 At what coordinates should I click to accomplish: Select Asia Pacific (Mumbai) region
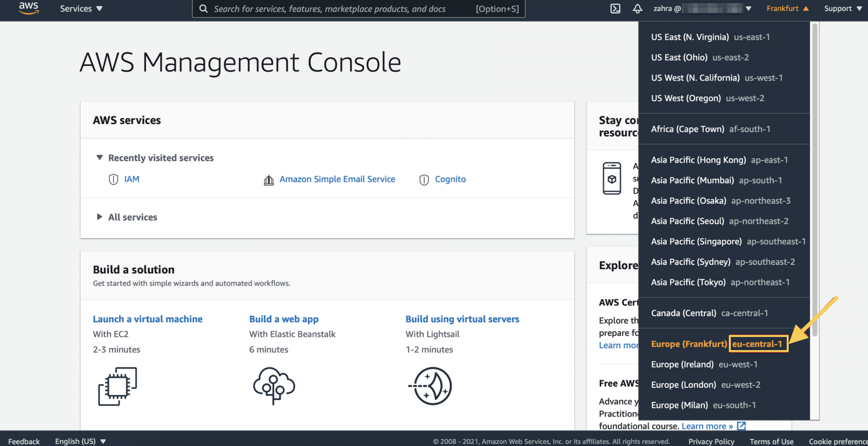coord(724,180)
